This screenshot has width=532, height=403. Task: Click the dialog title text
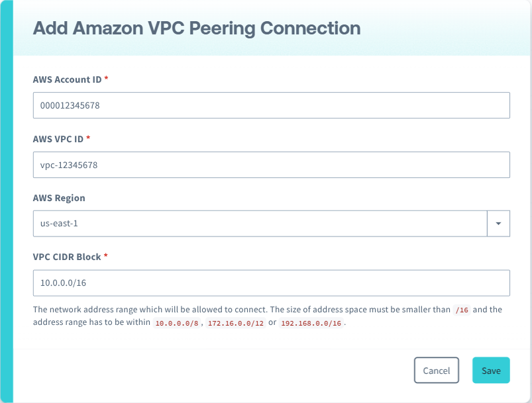pyautogui.click(x=197, y=28)
